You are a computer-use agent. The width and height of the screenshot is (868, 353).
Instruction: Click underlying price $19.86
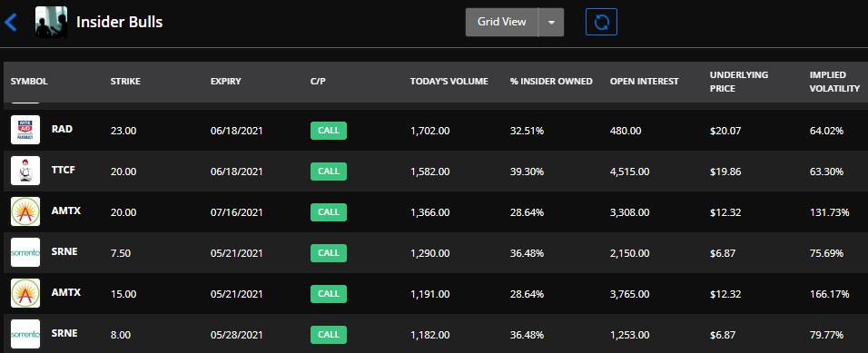pos(725,172)
